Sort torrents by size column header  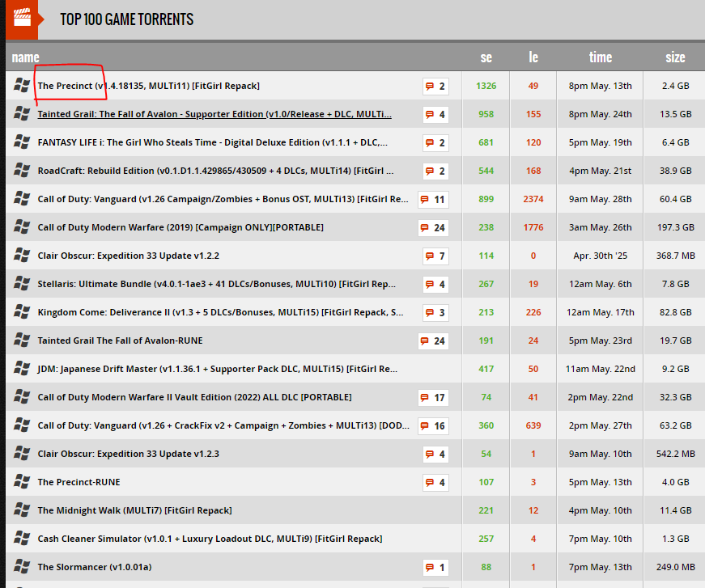point(675,57)
